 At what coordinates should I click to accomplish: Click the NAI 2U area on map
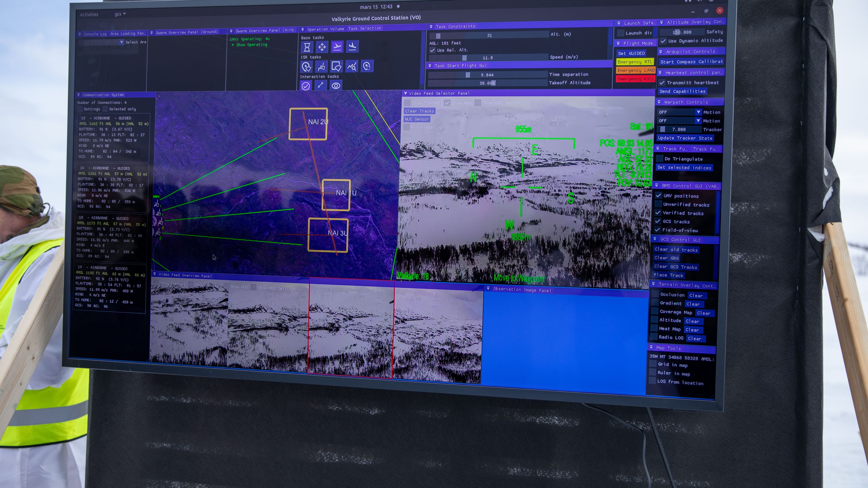tap(308, 124)
